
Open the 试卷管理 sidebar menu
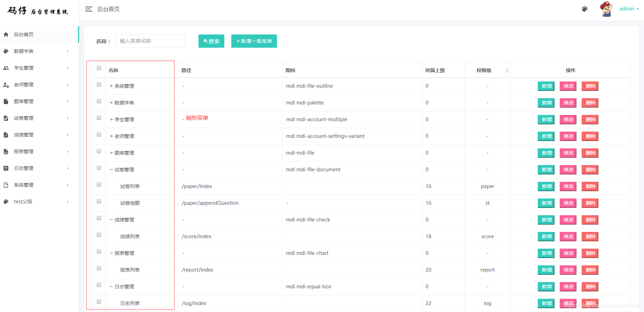click(x=39, y=118)
